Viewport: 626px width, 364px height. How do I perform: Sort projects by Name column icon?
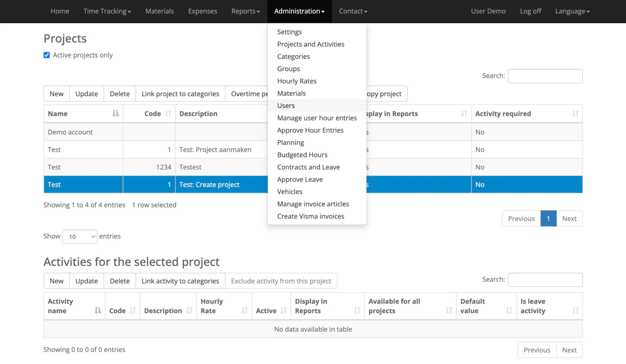click(x=115, y=113)
